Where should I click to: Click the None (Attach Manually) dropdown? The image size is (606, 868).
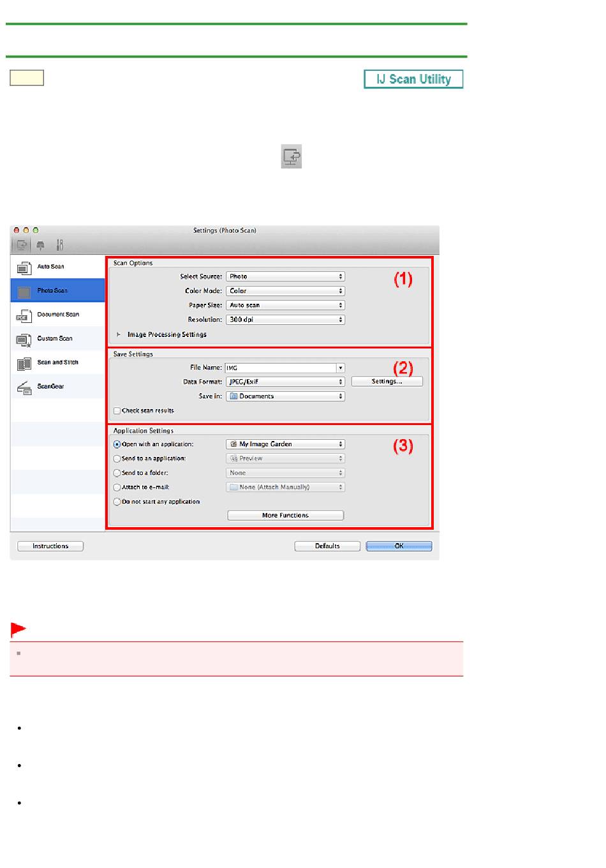(285, 488)
